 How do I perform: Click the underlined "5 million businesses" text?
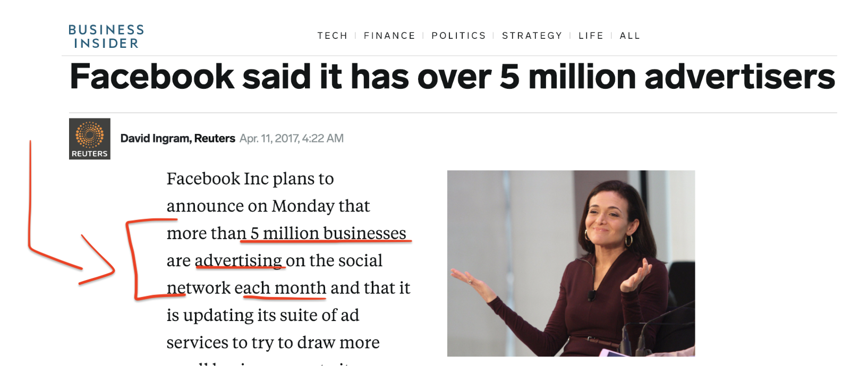(328, 233)
